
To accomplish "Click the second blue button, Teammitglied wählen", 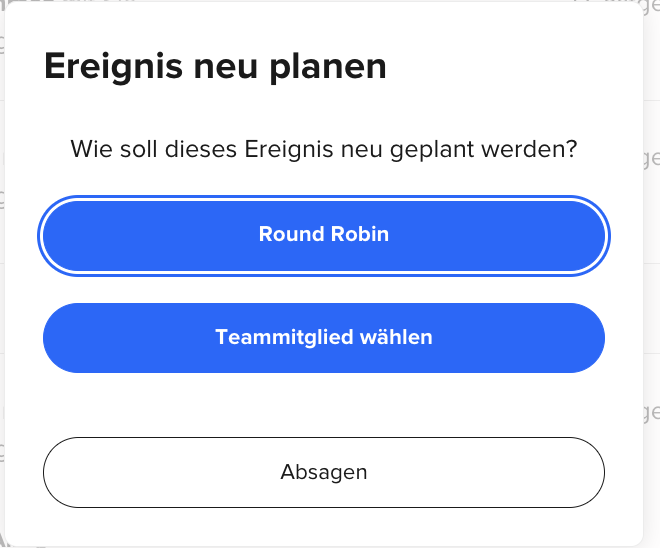I will 324,338.
